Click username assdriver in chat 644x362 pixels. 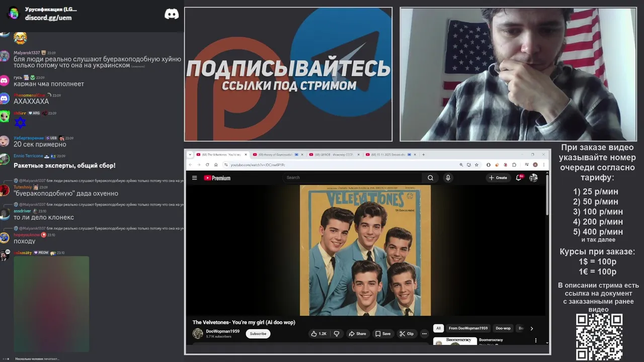[x=22, y=211]
